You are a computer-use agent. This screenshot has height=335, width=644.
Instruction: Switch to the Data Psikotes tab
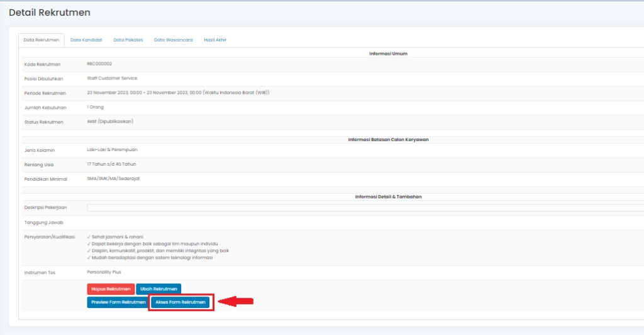128,40
